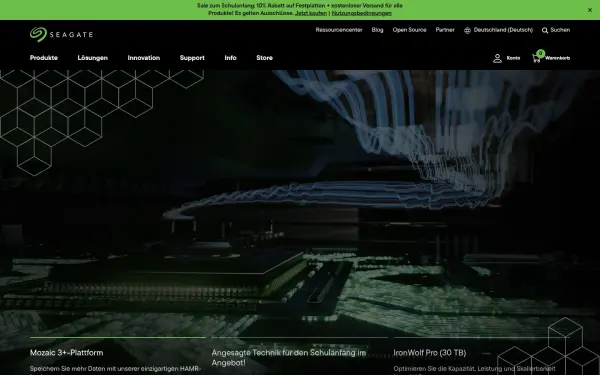This screenshot has height=375, width=600.
Task: Open the Lösungen menu
Action: coord(93,58)
